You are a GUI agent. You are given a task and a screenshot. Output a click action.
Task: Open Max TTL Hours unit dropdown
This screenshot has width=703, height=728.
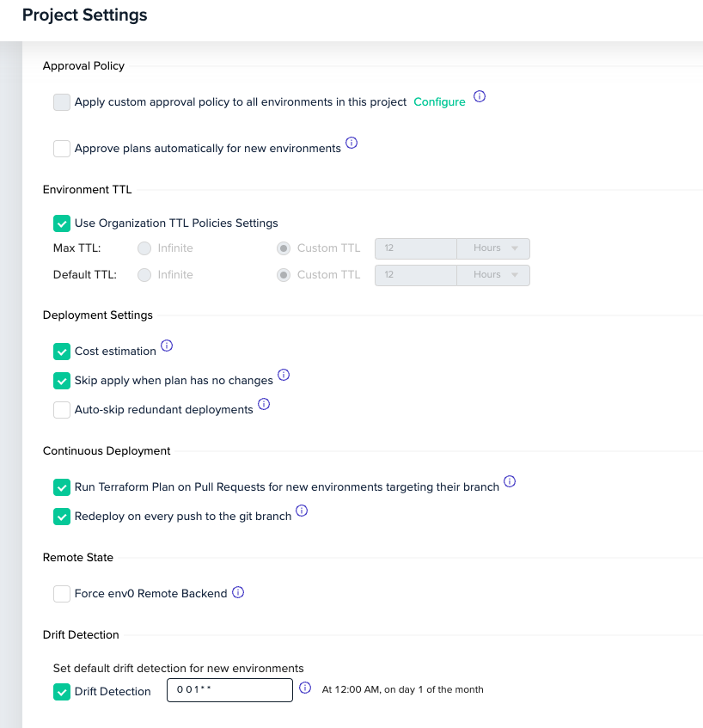point(495,248)
